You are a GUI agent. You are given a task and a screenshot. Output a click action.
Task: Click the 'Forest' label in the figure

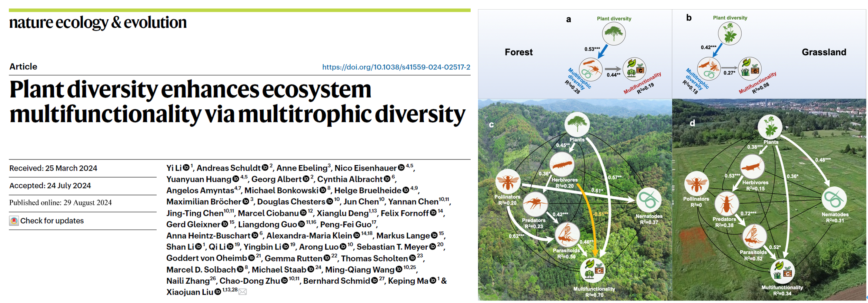(518, 52)
